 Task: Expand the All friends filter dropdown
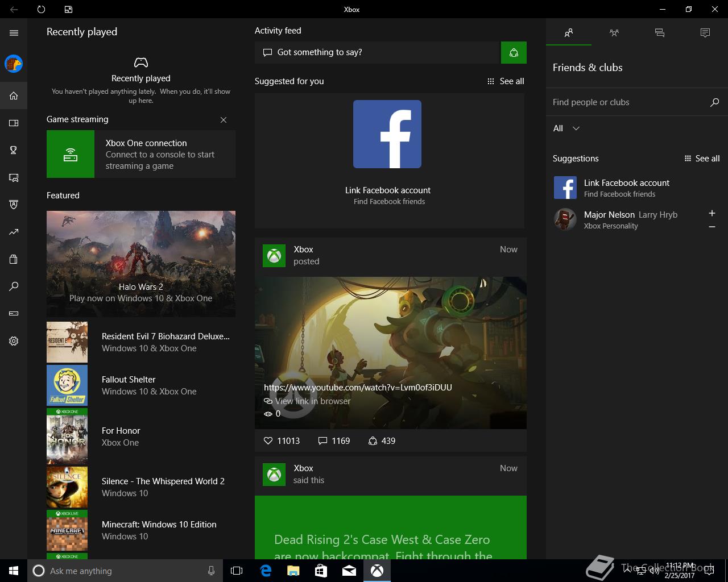(566, 128)
